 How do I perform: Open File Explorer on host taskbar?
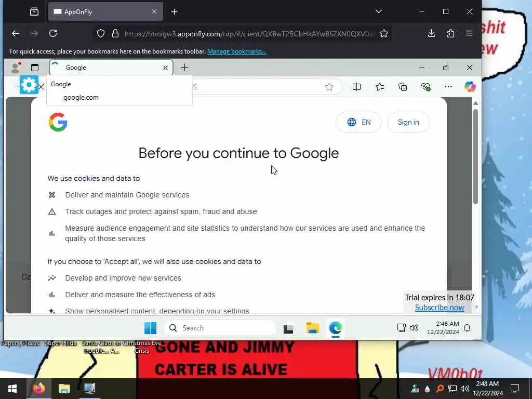(64, 389)
